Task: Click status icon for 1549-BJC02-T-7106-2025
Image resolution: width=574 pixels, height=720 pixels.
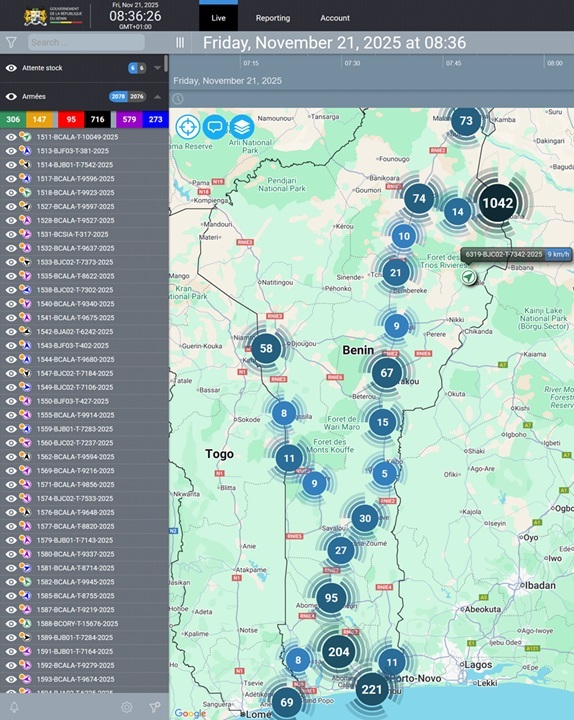Action: [x=25, y=387]
